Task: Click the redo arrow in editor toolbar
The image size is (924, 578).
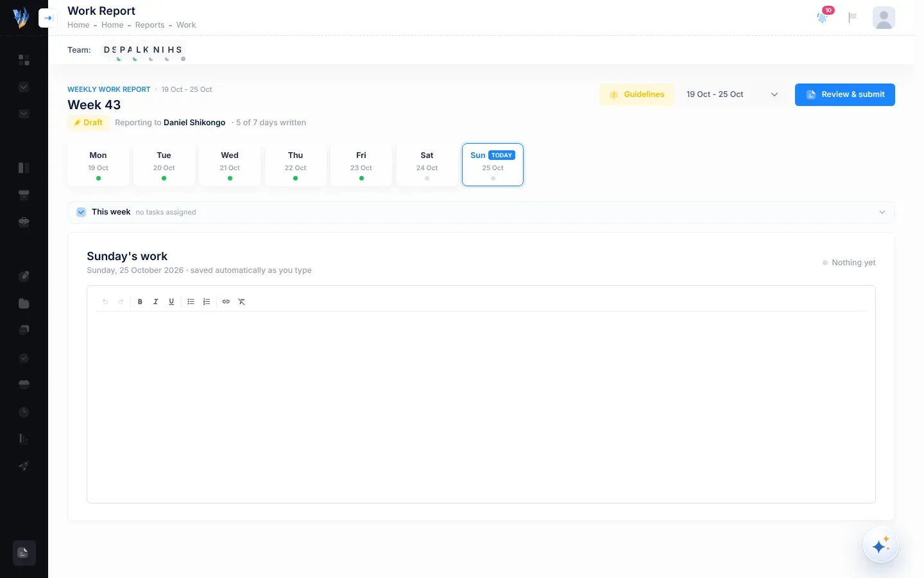Action: click(x=121, y=302)
